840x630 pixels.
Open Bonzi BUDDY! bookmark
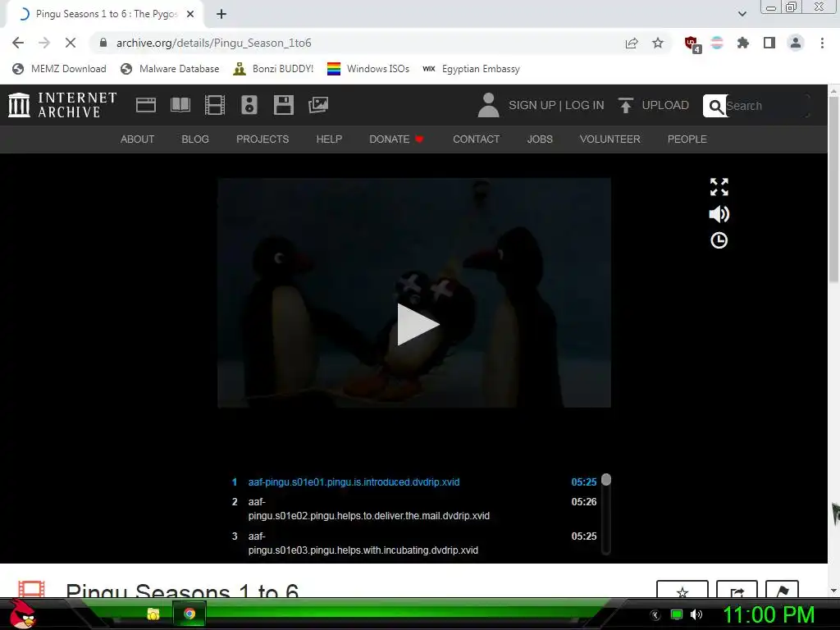[273, 69]
